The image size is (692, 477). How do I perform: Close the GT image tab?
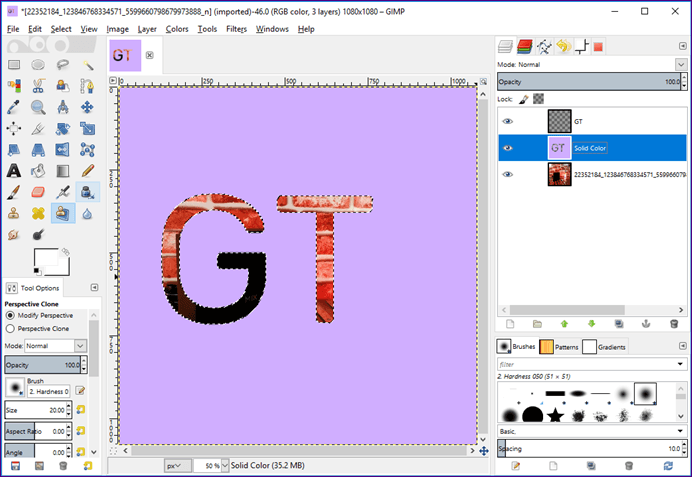click(x=150, y=55)
